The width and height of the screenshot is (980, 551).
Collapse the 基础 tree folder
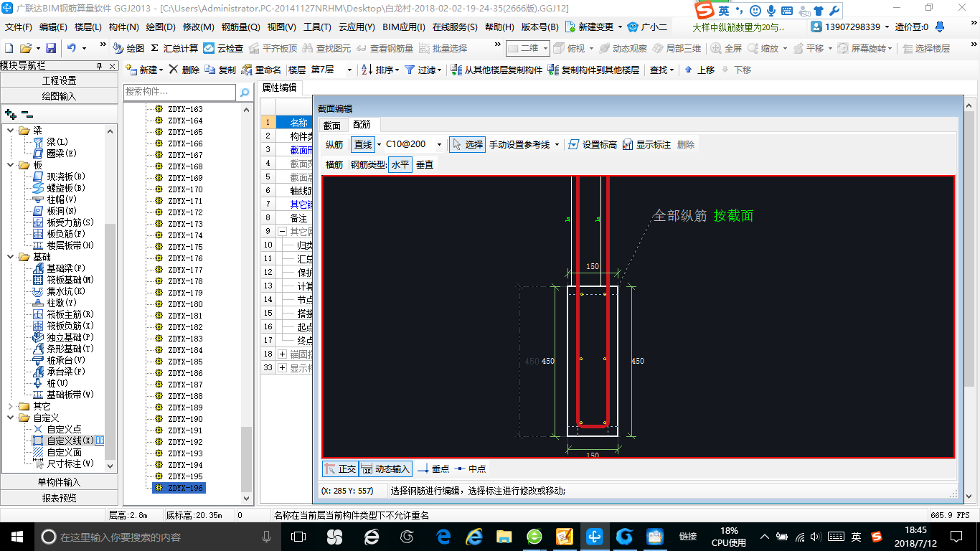coord(11,257)
